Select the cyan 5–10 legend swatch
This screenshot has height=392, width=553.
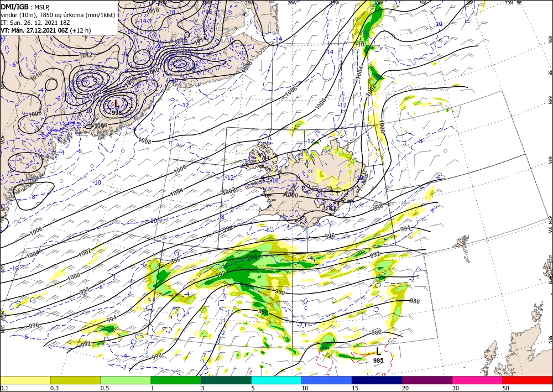(x=276, y=380)
